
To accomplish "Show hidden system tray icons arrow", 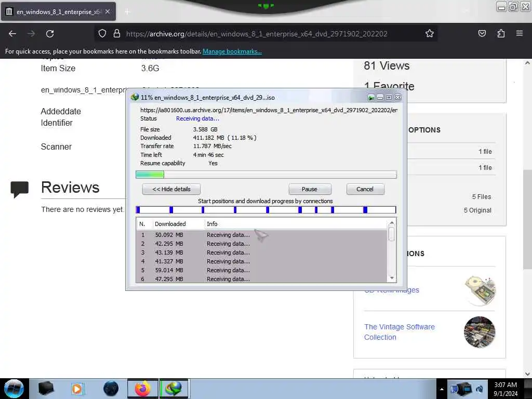I will pos(442,389).
